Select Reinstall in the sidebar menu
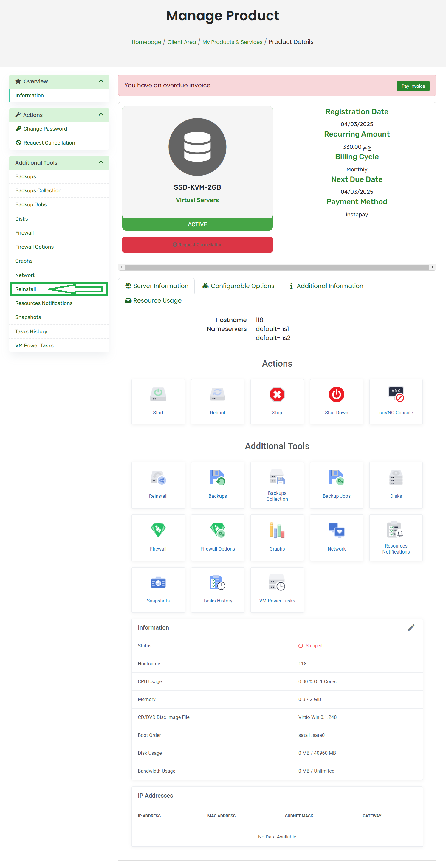 tap(26, 289)
